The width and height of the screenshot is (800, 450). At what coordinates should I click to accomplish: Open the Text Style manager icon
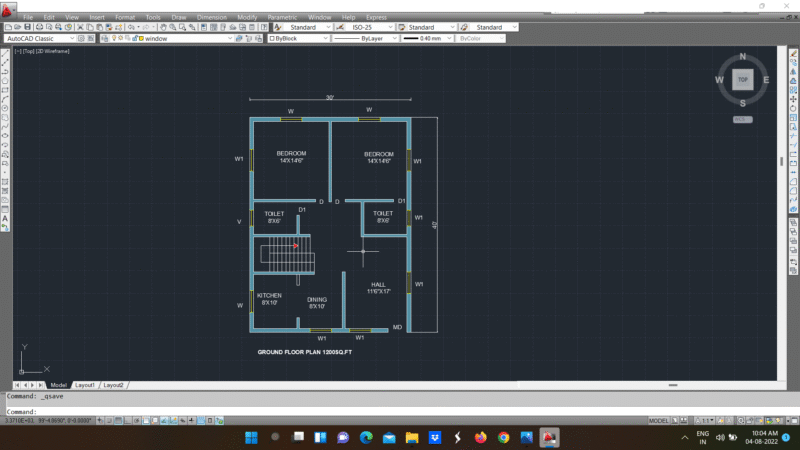pos(278,27)
